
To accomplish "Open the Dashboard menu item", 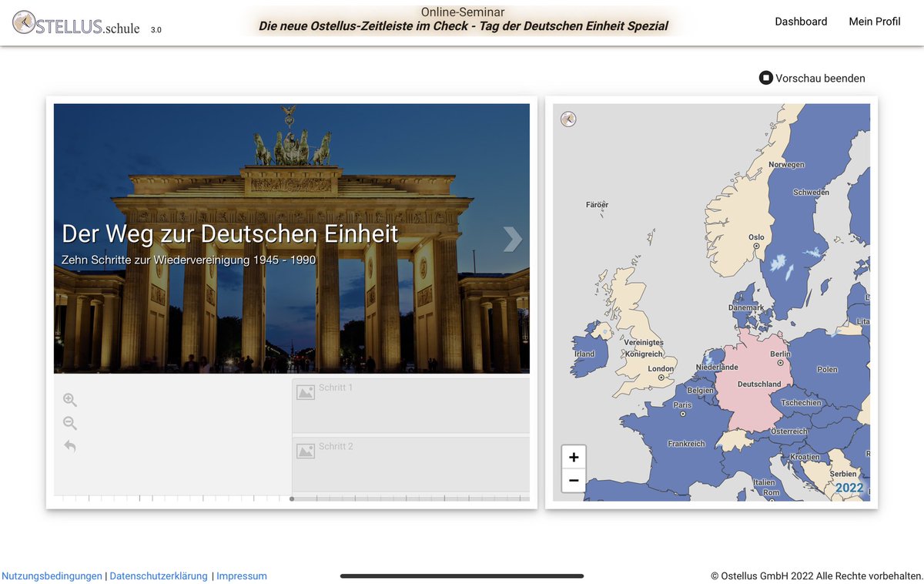I will (801, 22).
